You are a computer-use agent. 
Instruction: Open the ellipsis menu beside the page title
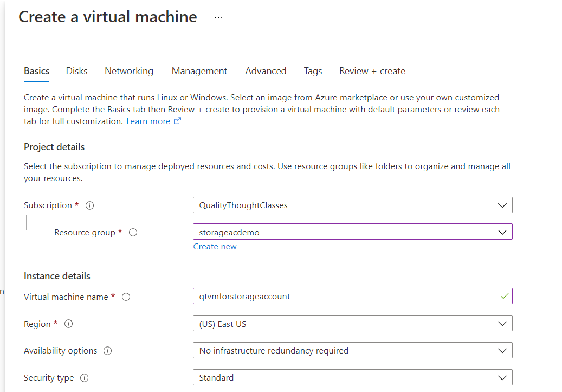pyautogui.click(x=218, y=17)
